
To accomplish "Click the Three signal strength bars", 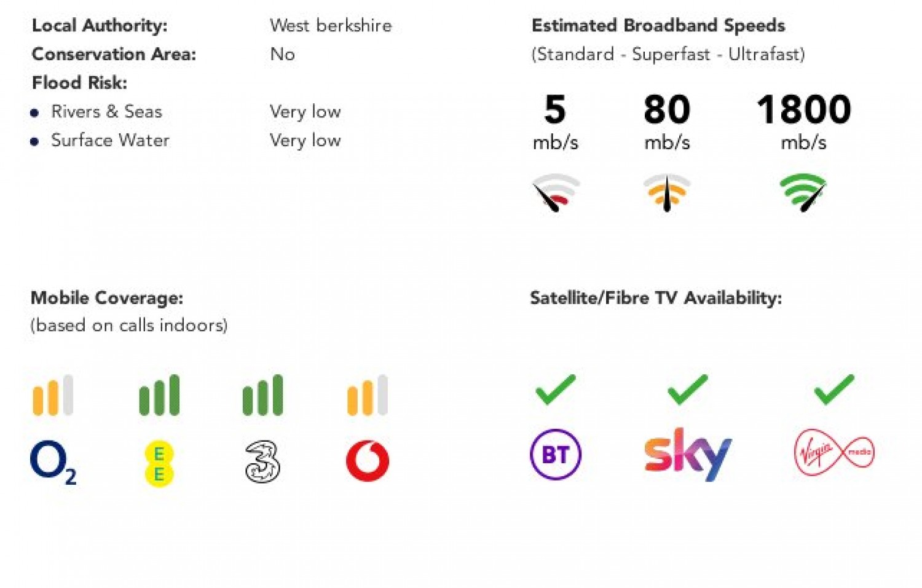I will (263, 395).
